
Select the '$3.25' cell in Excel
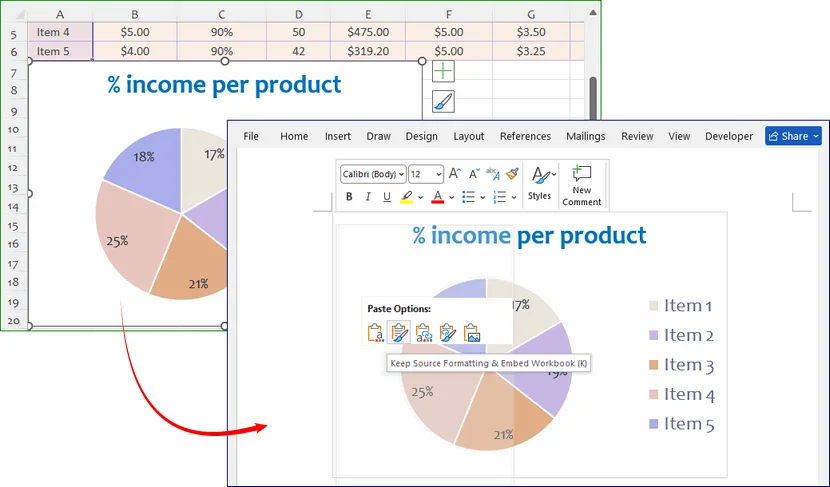pos(531,51)
